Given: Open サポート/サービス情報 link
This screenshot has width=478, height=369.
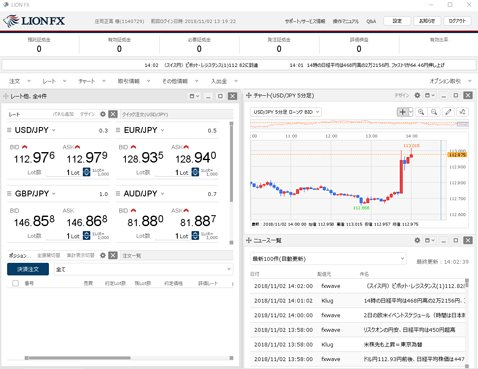Looking at the screenshot, I should pyautogui.click(x=305, y=21).
